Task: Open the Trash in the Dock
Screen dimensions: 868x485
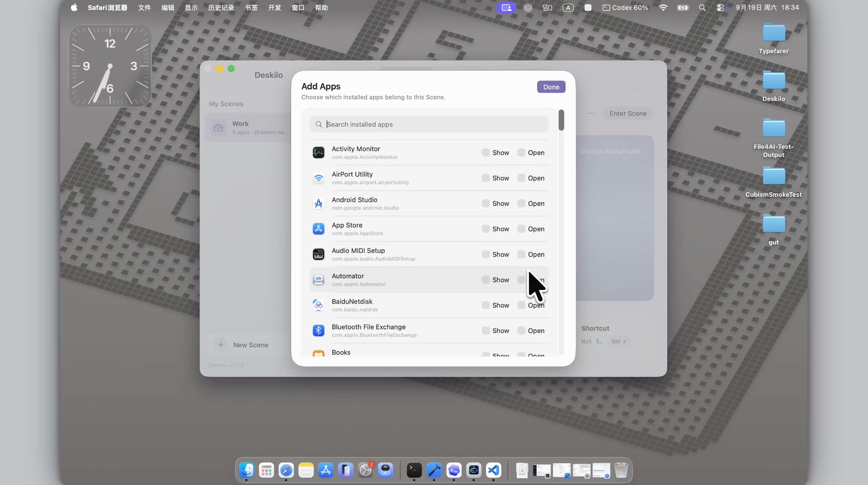Action: point(621,471)
